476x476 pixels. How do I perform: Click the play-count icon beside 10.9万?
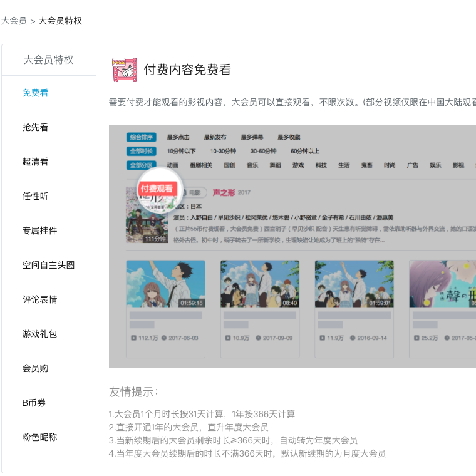coord(228,338)
